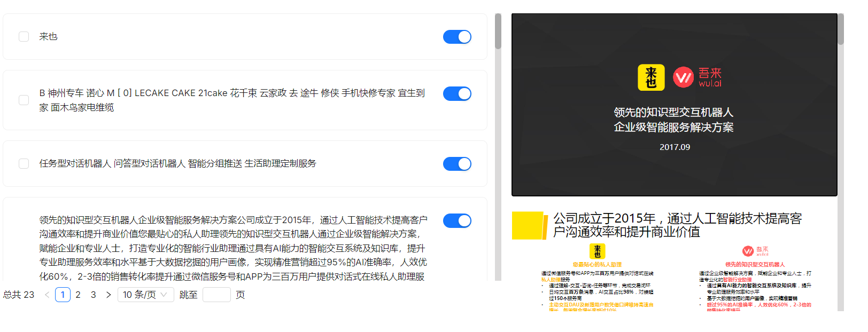Click the 来也 text label

click(x=48, y=36)
